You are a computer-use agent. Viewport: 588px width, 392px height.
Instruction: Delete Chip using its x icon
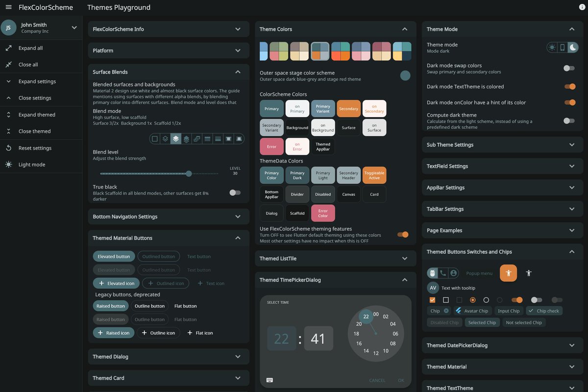[x=446, y=311]
